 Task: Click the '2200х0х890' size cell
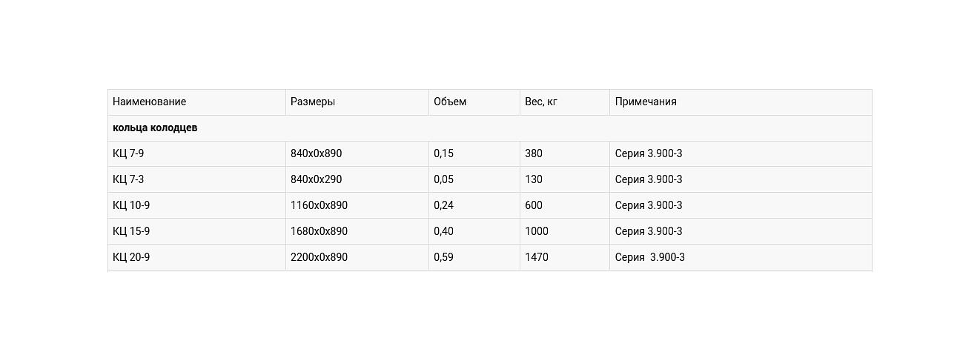pyautogui.click(x=319, y=258)
